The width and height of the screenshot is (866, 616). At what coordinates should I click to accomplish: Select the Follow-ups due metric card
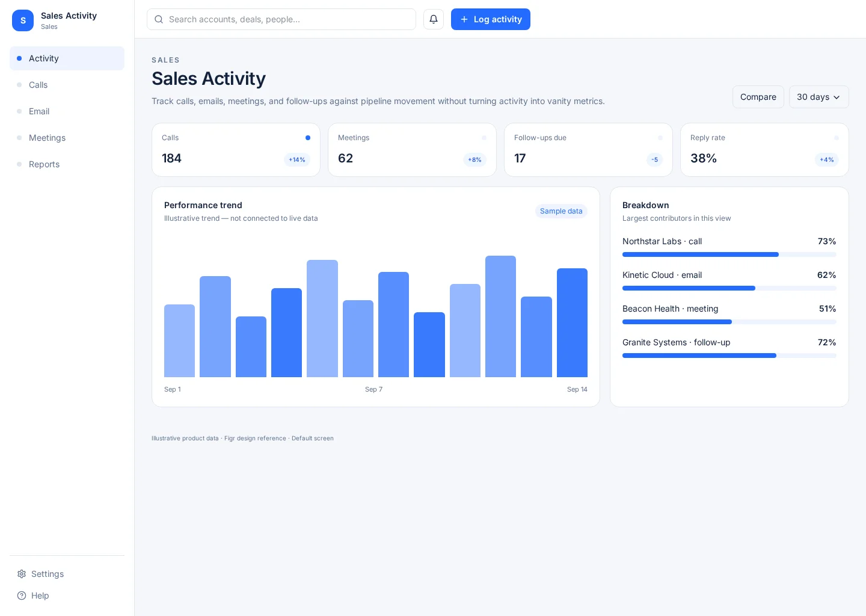(x=588, y=150)
